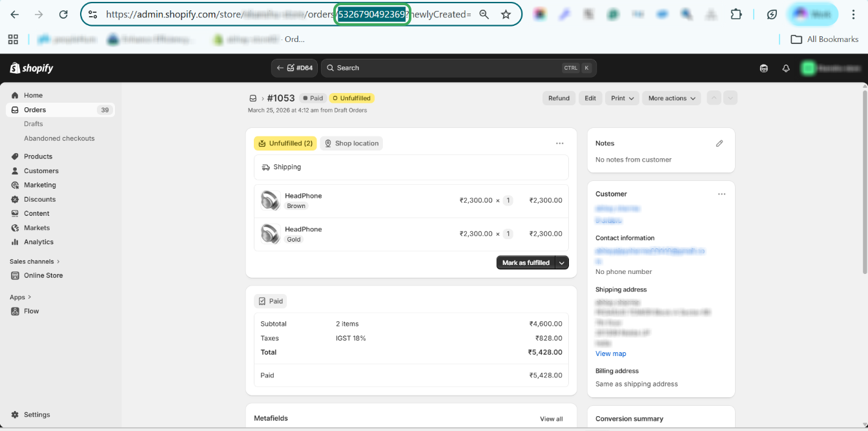
Task: Open Content in the sidebar
Action: 37,213
